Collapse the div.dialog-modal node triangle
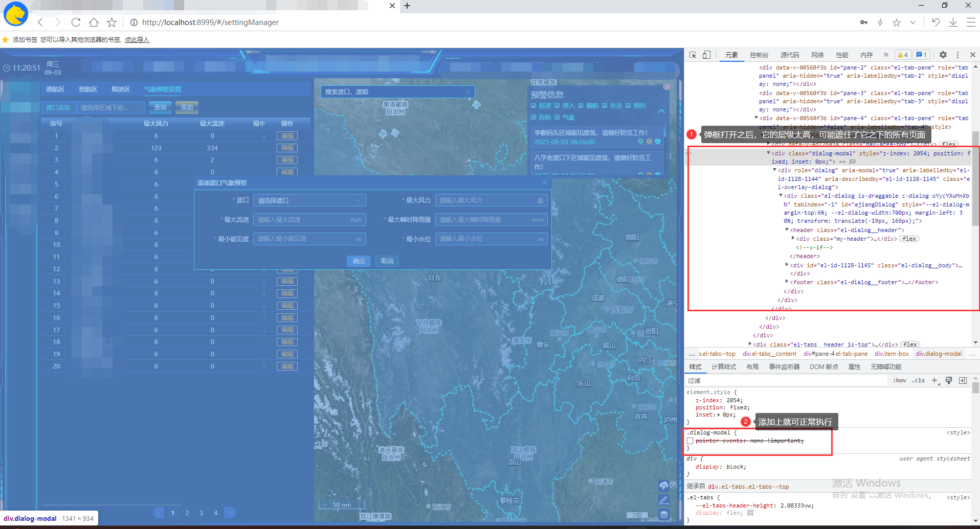 click(768, 153)
